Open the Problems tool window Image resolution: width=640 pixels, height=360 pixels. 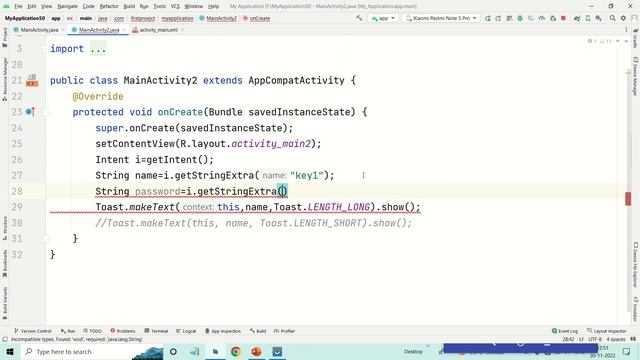[123, 331]
